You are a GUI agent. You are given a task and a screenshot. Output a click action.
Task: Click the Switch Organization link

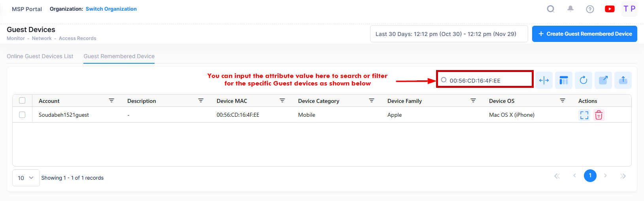pos(111,9)
